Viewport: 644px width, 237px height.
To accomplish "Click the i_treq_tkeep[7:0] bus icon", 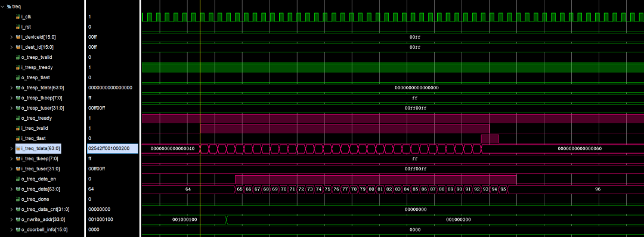I will (18, 158).
